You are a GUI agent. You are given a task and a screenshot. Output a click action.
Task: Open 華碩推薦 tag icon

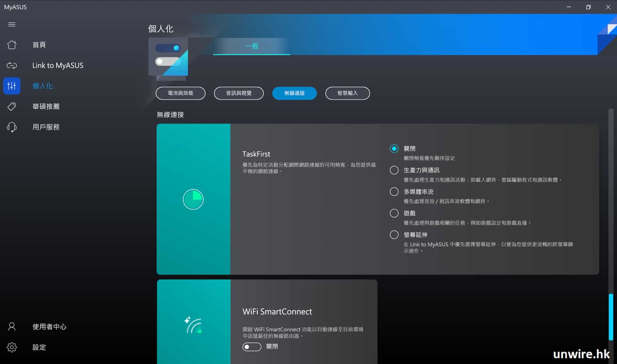coord(12,106)
